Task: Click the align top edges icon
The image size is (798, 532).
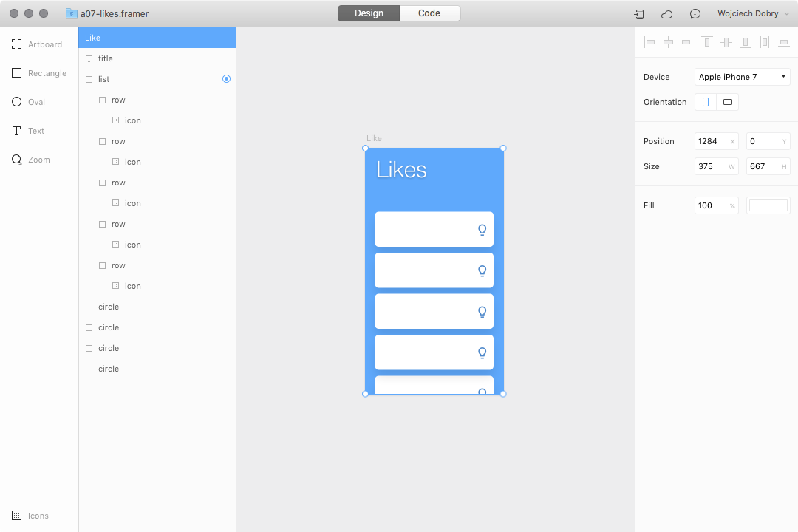Action: 706,42
